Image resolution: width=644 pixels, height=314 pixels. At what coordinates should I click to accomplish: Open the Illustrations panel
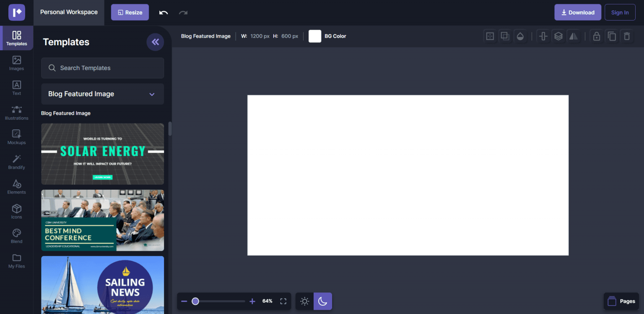(x=17, y=113)
